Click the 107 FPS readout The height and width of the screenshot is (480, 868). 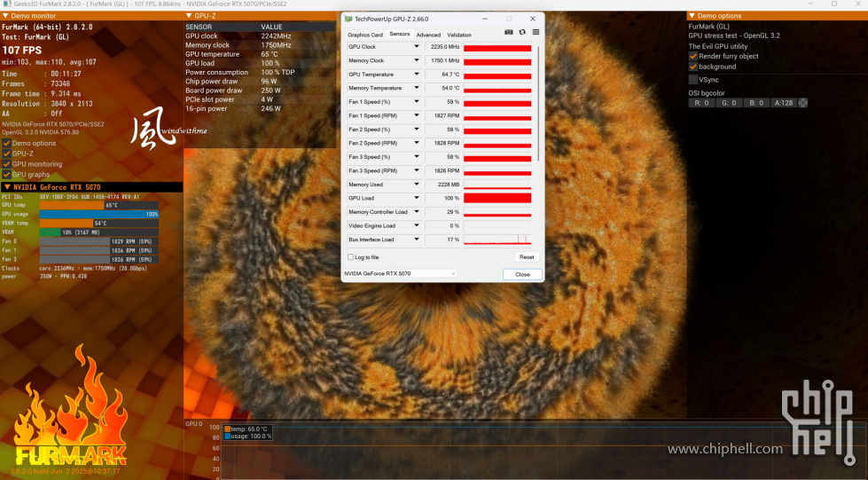tap(21, 50)
